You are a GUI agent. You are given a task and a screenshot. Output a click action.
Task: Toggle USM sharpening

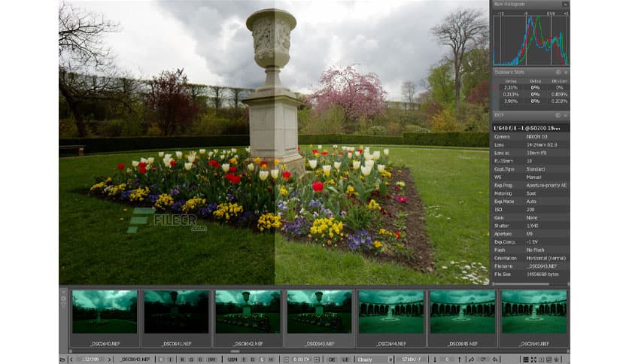coord(232,359)
